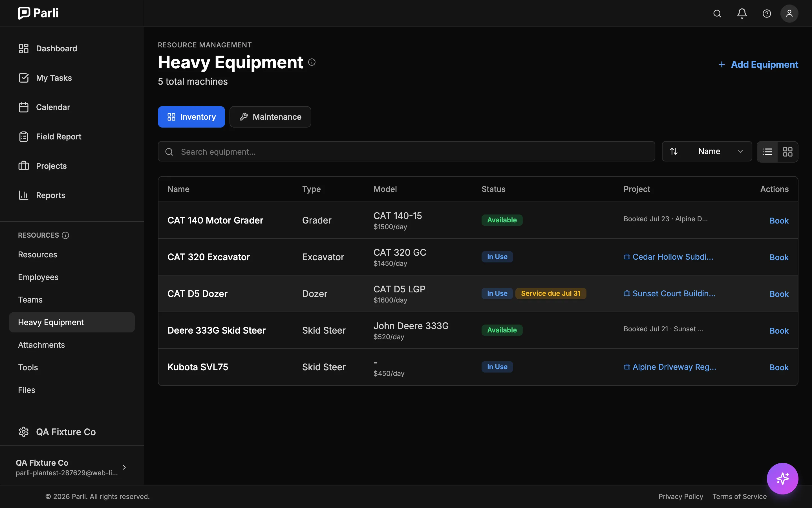Open the Alpine Driveway Reg... project link
Image resolution: width=812 pixels, height=508 pixels.
click(x=670, y=367)
